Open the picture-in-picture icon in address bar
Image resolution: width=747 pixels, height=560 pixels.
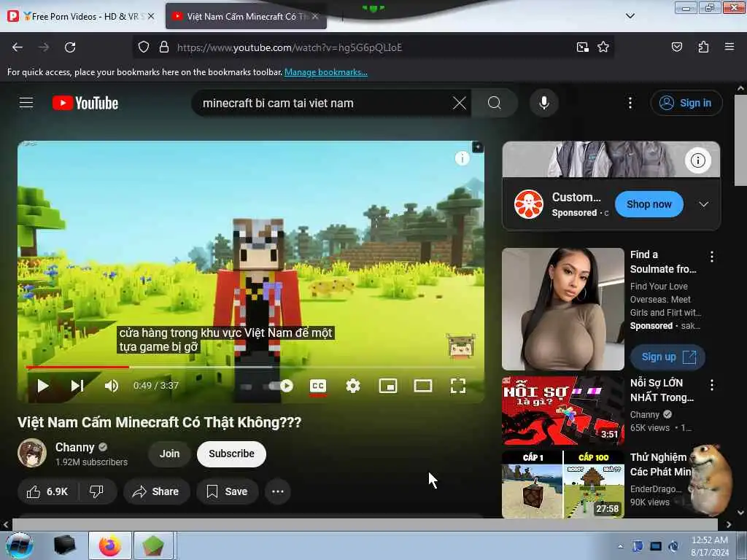pyautogui.click(x=582, y=47)
